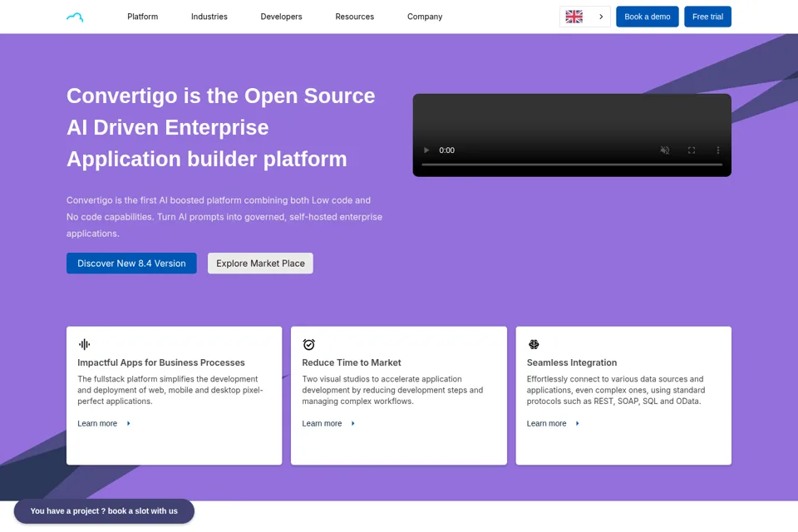Open Learn more under Seamless Integration
Image resolution: width=798 pixels, height=532 pixels.
pyautogui.click(x=546, y=424)
